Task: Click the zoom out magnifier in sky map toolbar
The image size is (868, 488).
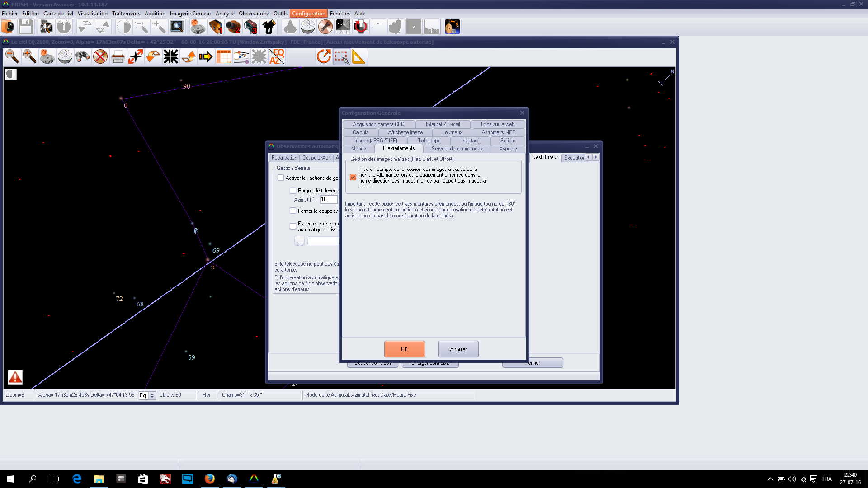Action: (x=12, y=57)
